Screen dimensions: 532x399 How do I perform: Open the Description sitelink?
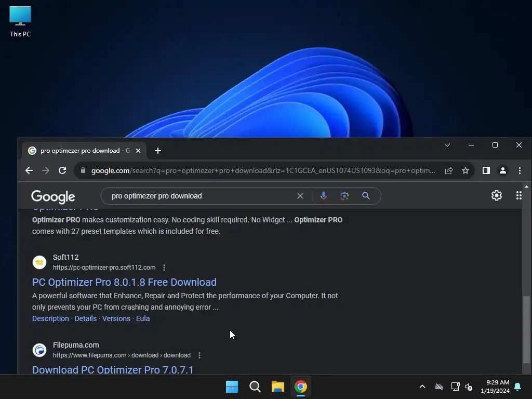tap(50, 318)
